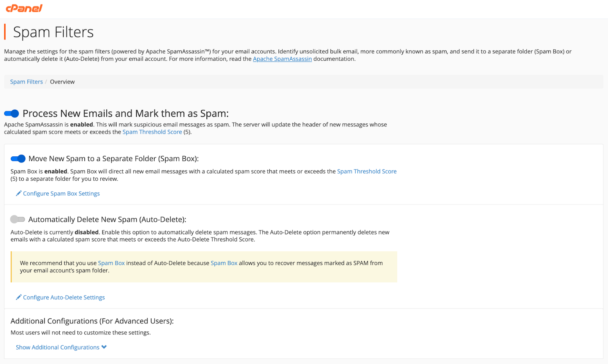Open Spam Threshold Score link under Process New Emails
Image resolution: width=608 pixels, height=364 pixels.
(x=152, y=132)
